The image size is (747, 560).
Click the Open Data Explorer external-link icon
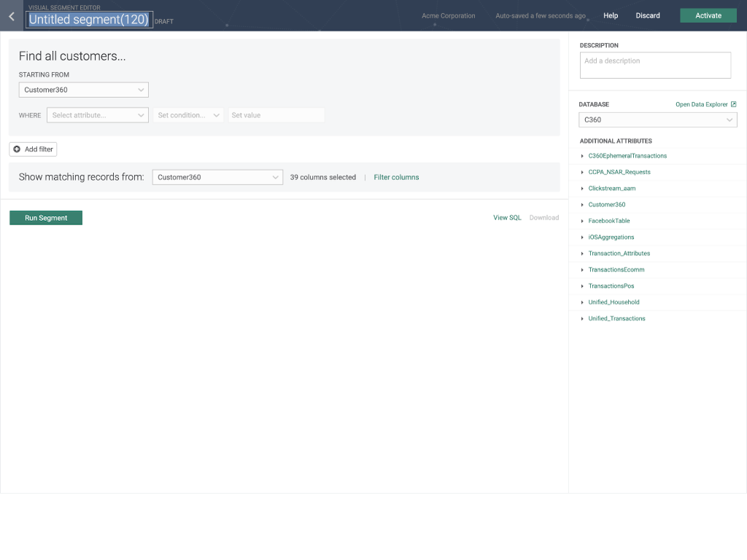[x=733, y=104]
